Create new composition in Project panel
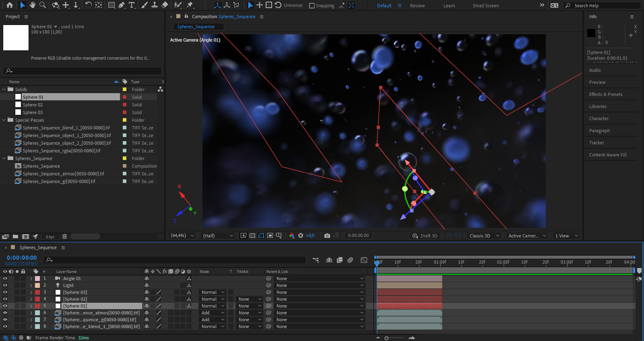Image resolution: width=644 pixels, height=341 pixels. coord(25,237)
